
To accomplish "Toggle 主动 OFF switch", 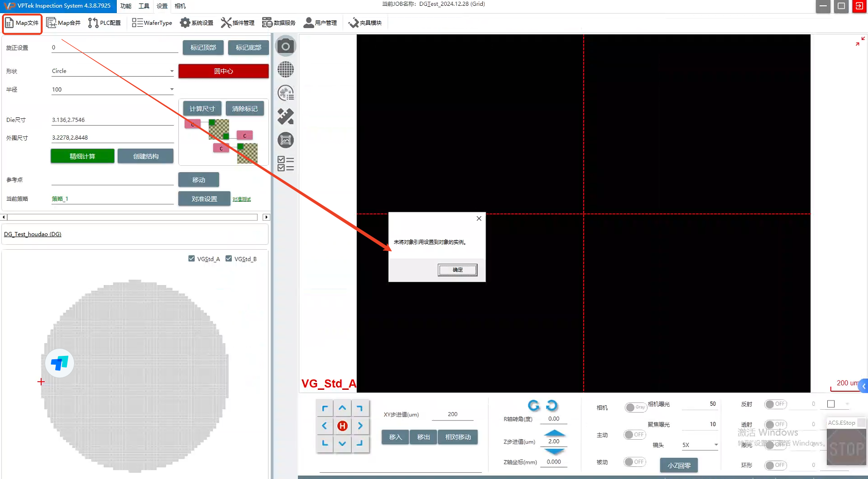I will click(635, 434).
